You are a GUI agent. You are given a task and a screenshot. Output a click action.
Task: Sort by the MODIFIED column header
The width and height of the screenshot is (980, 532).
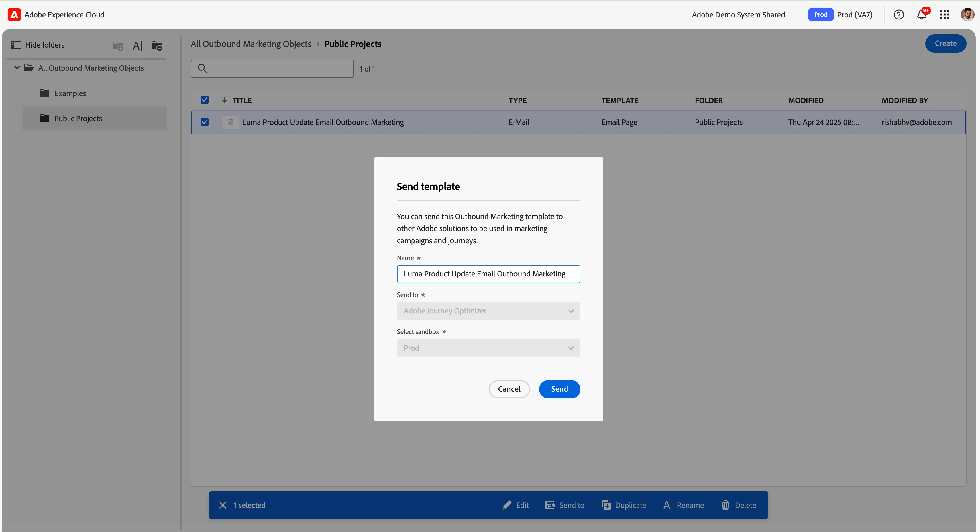click(806, 101)
